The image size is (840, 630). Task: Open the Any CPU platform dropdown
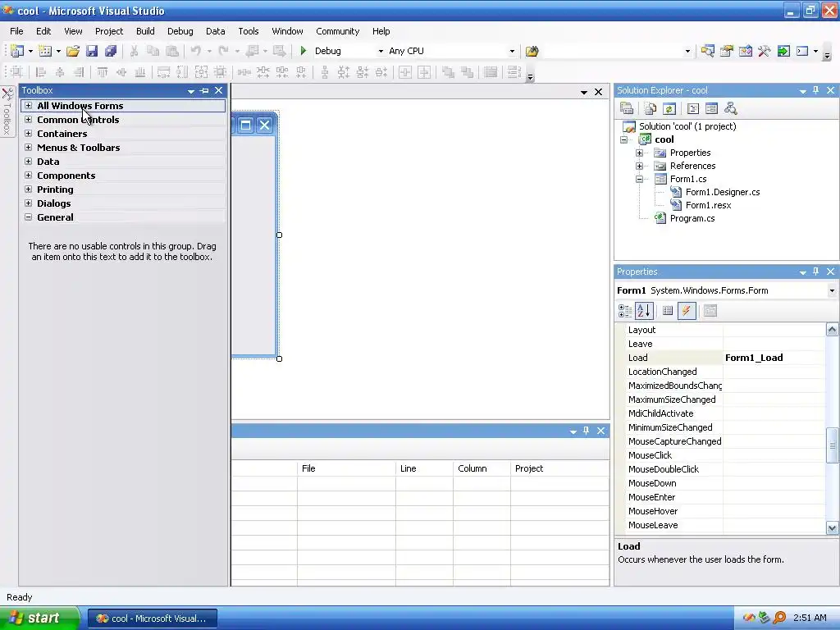512,51
